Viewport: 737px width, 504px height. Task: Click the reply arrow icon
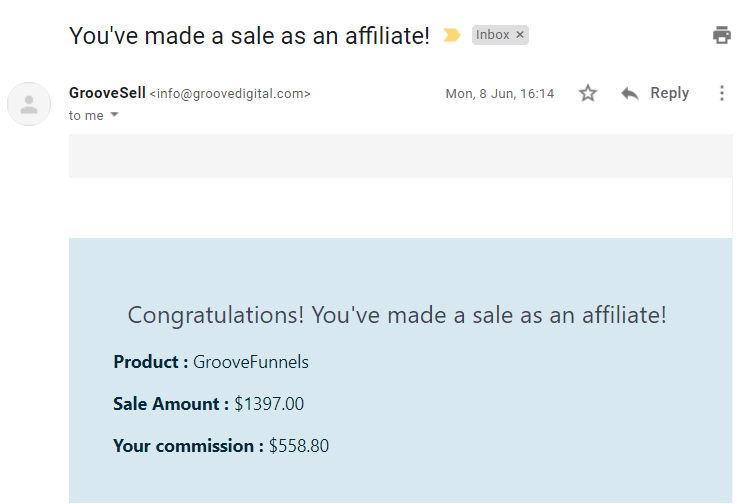point(630,93)
